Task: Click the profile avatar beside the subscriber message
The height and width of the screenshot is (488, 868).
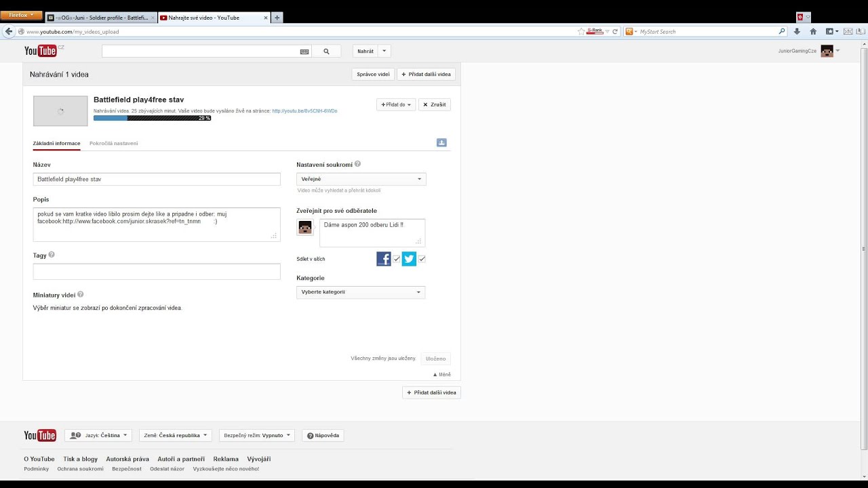Action: point(305,227)
